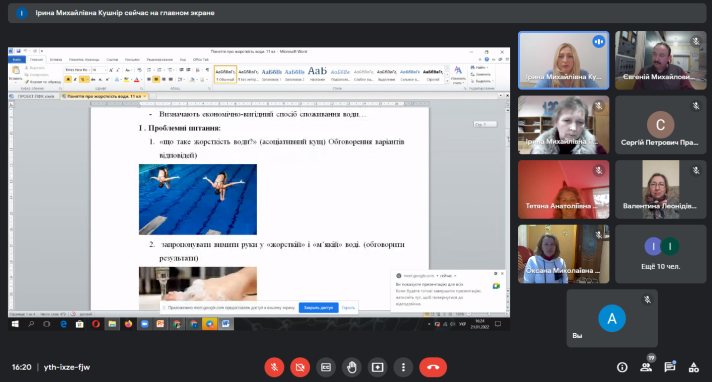The width and height of the screenshot is (712, 382).
Task: Click the 'Скрыть' hide link
Action: pos(348,308)
